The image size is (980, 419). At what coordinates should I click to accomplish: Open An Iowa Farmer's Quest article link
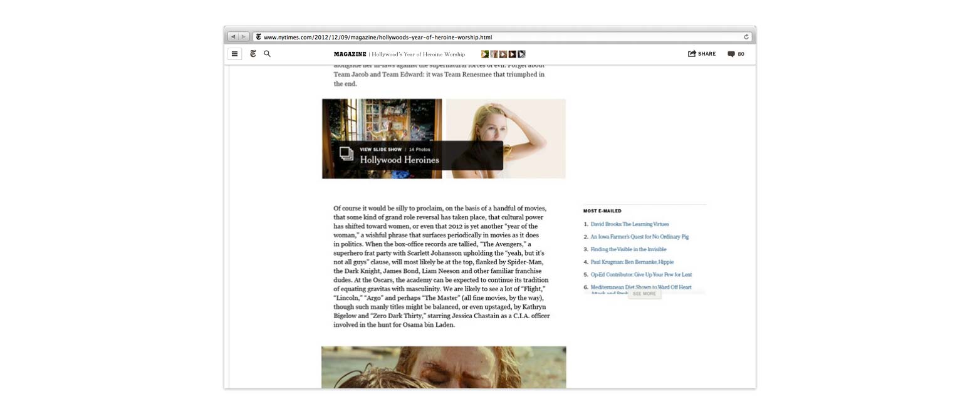click(x=639, y=237)
